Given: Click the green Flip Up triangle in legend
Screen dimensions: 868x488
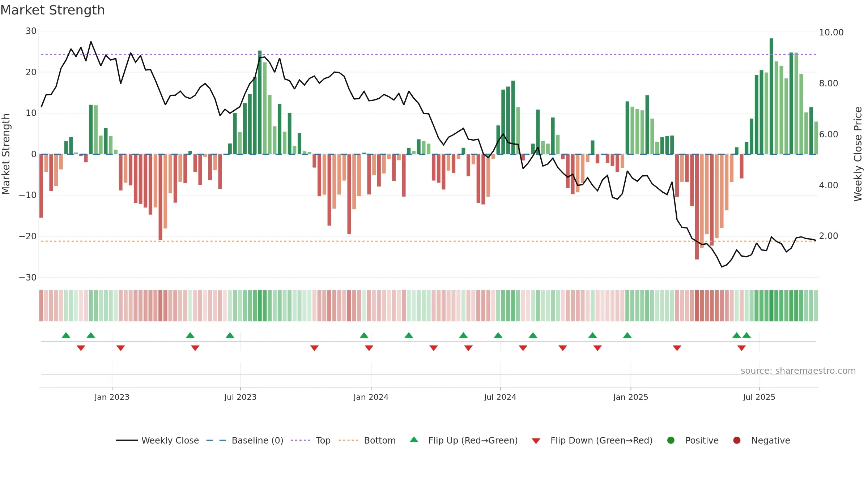Looking at the screenshot, I should click(414, 440).
